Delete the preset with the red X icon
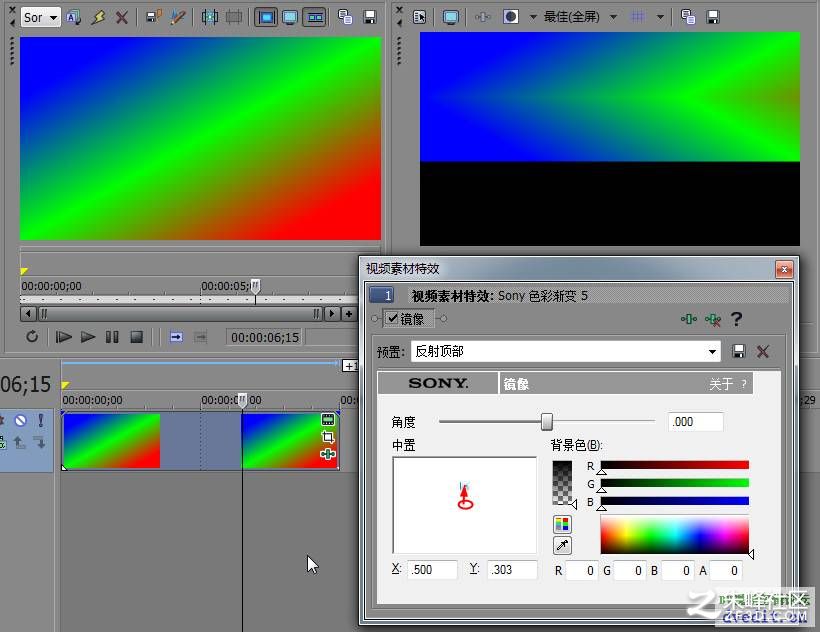 [763, 351]
